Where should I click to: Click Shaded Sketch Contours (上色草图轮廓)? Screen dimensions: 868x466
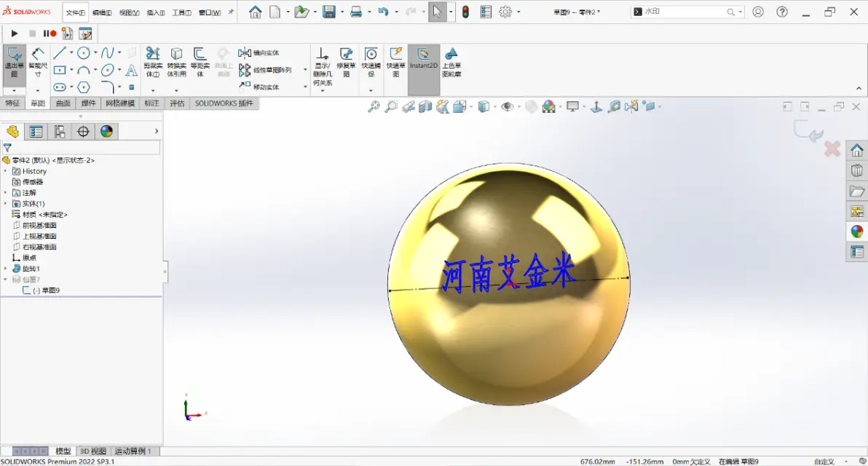pyautogui.click(x=451, y=62)
